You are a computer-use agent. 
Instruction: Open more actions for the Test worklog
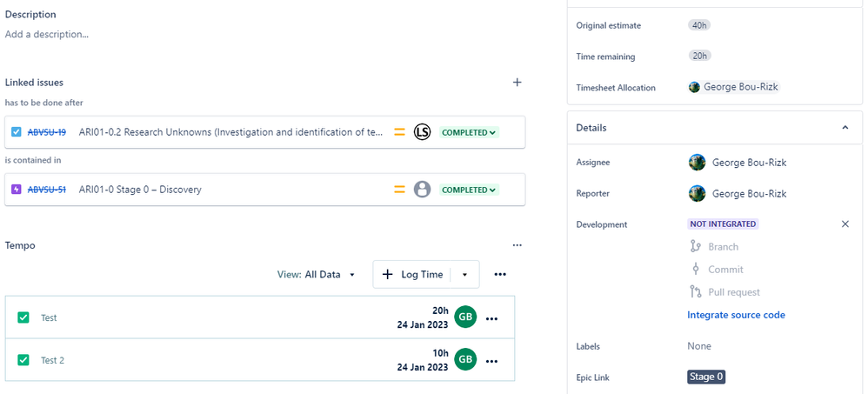492,319
